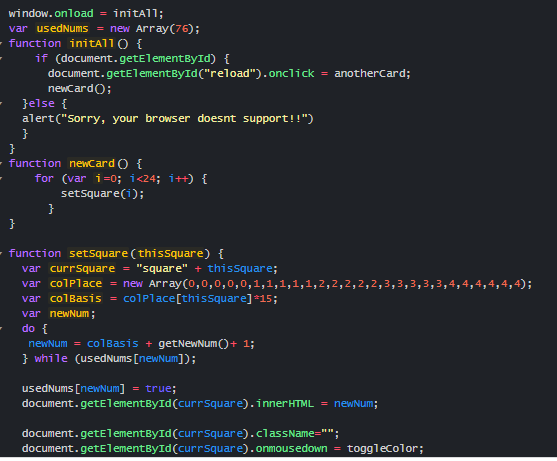Click 'toggleColor' identifier

[x=383, y=449]
